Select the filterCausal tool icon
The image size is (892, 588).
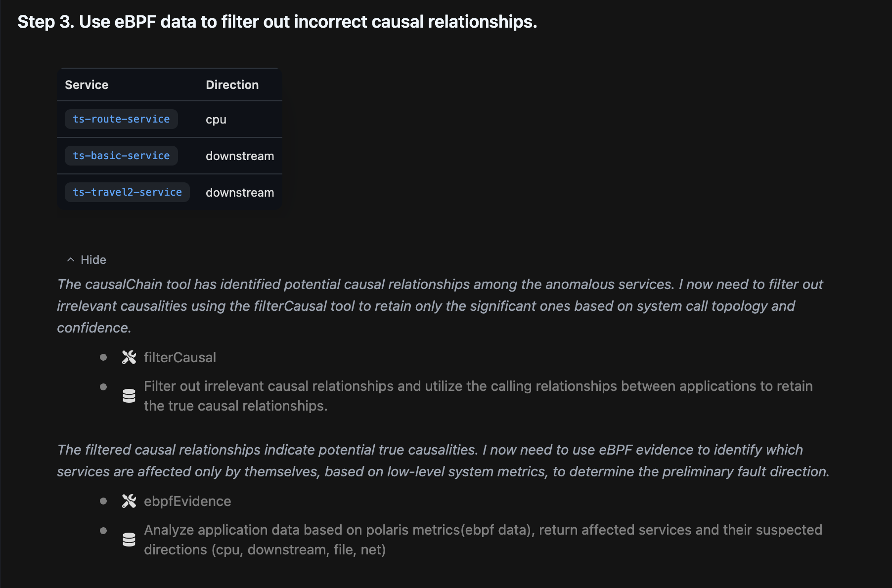coord(129,357)
